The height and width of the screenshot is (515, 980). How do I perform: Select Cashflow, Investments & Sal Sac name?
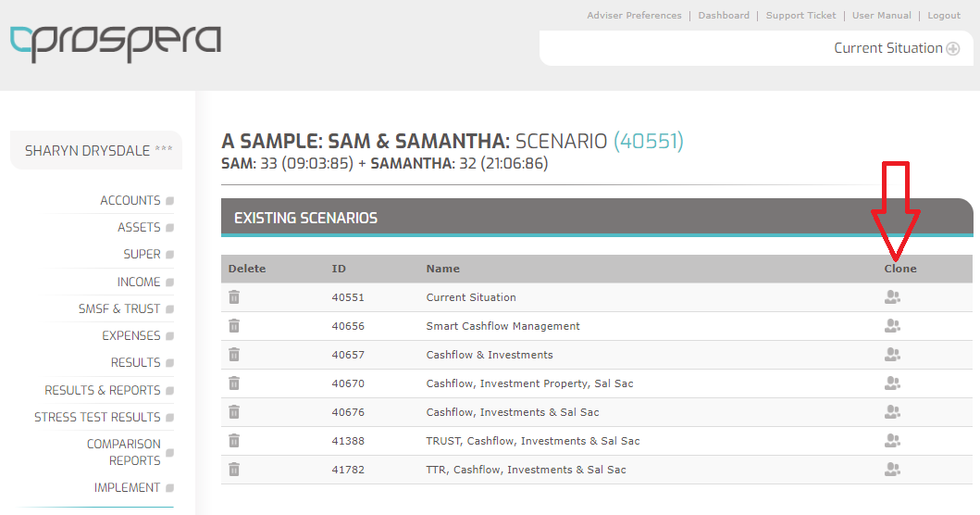tap(513, 412)
